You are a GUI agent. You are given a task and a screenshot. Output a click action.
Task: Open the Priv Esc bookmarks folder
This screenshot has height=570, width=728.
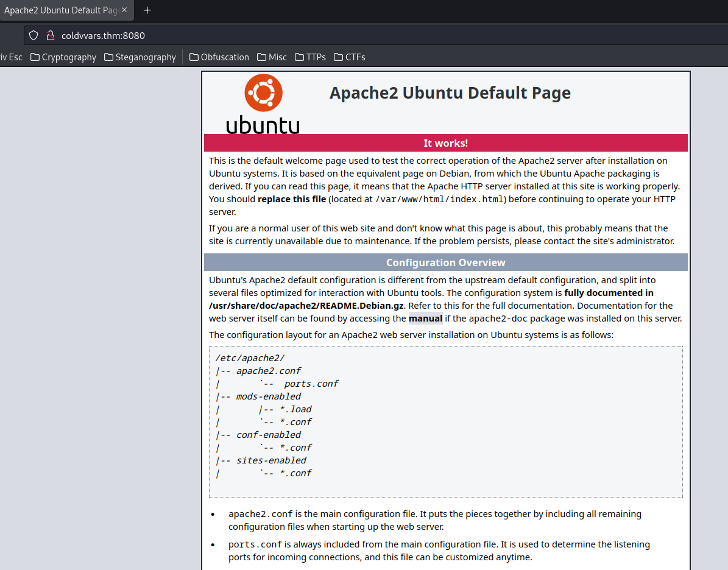(10, 57)
